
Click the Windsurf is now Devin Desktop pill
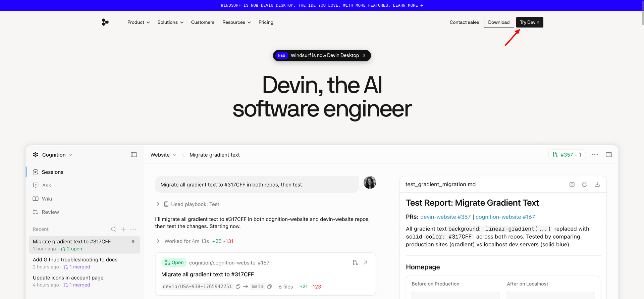pos(322,55)
